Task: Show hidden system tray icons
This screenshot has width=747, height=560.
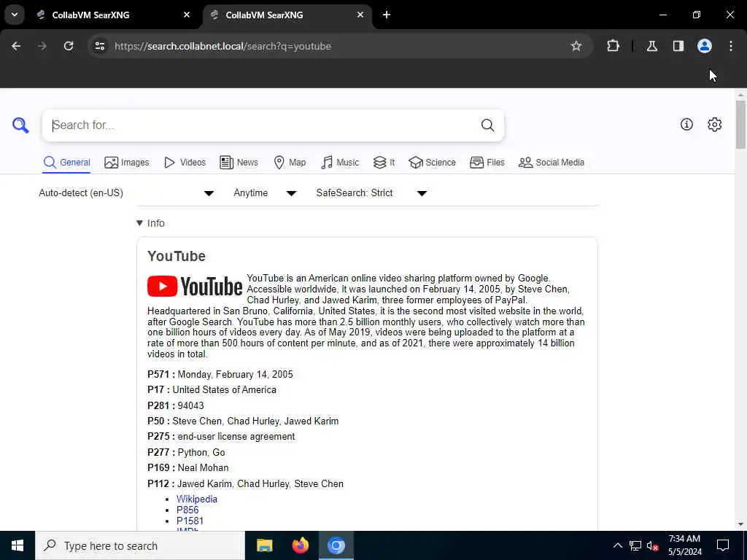Action: 617,545
